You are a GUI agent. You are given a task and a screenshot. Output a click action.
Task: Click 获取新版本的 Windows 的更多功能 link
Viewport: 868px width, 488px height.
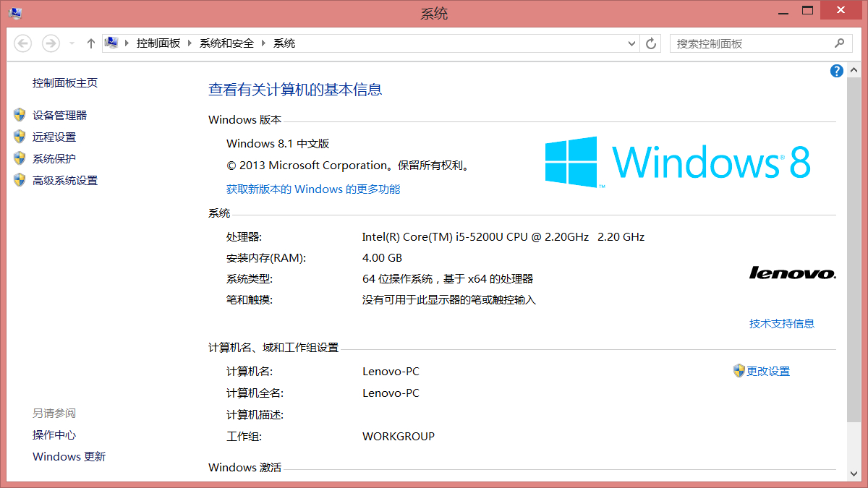[x=313, y=189]
